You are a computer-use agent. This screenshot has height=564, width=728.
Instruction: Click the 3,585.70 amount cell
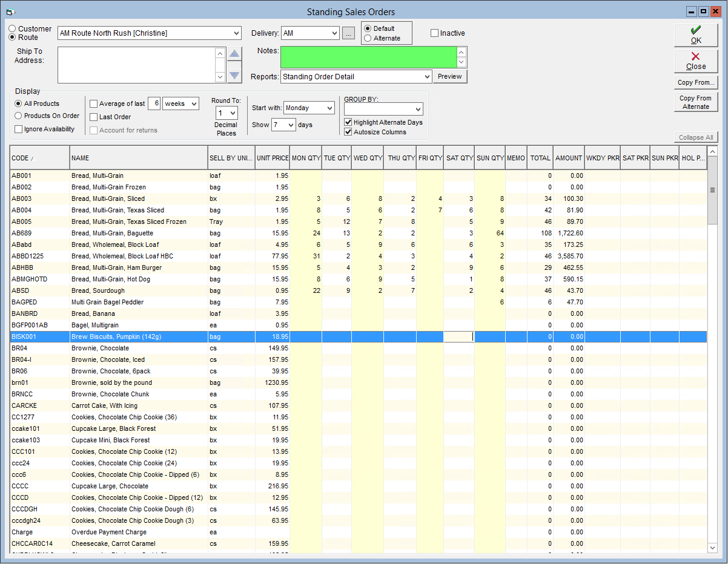569,256
